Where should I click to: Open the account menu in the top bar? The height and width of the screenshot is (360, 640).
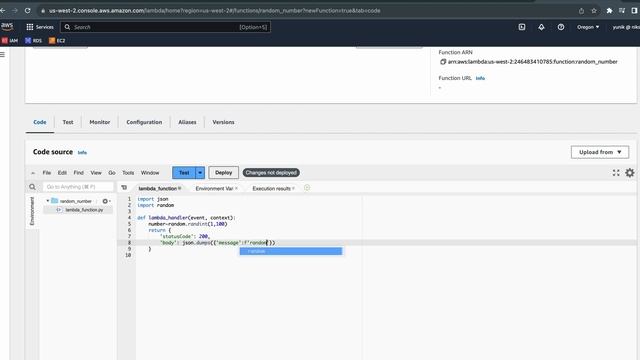point(625,27)
